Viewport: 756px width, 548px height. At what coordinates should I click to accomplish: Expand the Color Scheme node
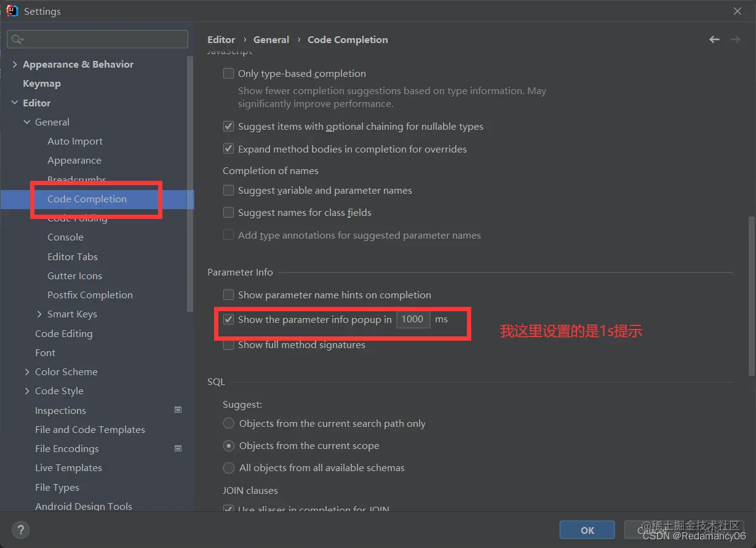(x=27, y=371)
